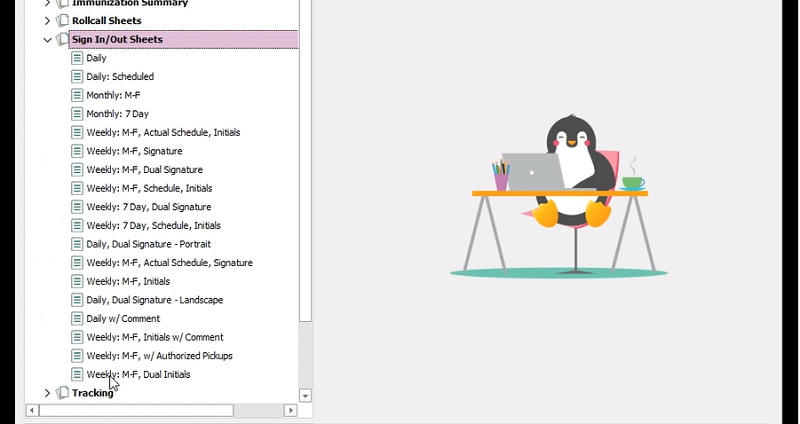Select Daily: Scheduled report

point(119,77)
